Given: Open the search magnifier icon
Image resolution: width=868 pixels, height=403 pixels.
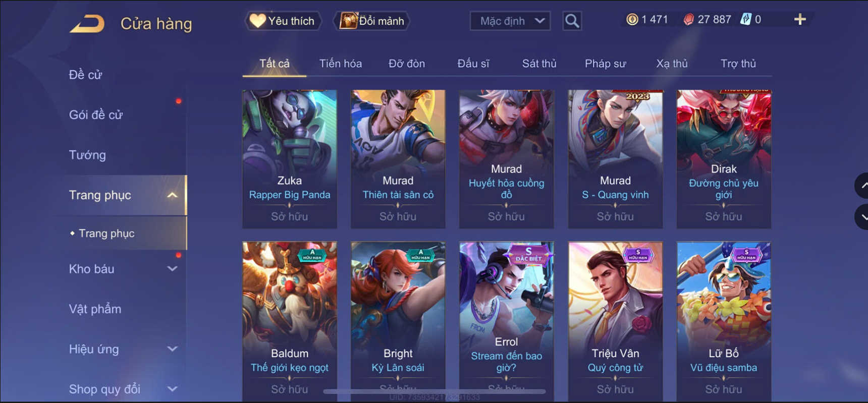Looking at the screenshot, I should pyautogui.click(x=572, y=21).
